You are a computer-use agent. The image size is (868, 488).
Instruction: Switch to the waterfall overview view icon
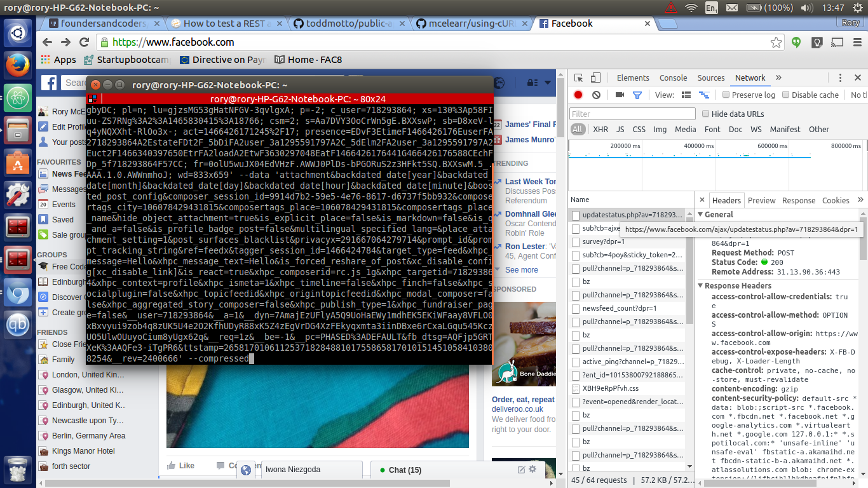point(703,95)
